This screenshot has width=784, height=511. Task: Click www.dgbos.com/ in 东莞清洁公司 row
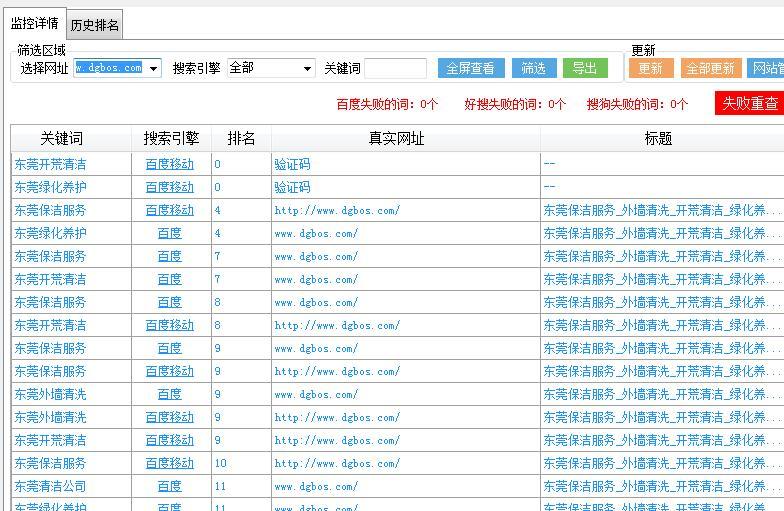click(316, 486)
